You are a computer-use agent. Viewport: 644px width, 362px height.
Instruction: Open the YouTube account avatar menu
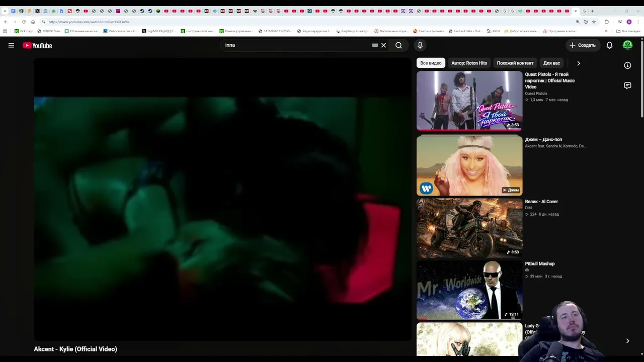tap(627, 45)
